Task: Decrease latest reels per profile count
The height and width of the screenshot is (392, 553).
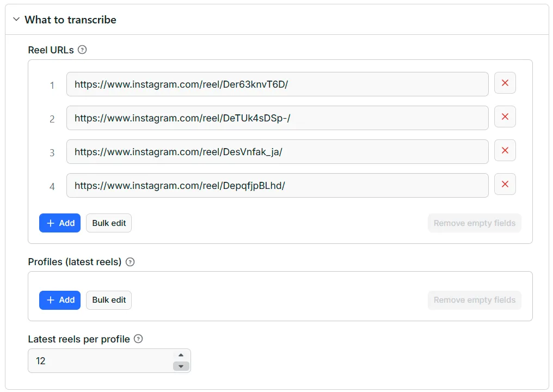Action: 181,366
